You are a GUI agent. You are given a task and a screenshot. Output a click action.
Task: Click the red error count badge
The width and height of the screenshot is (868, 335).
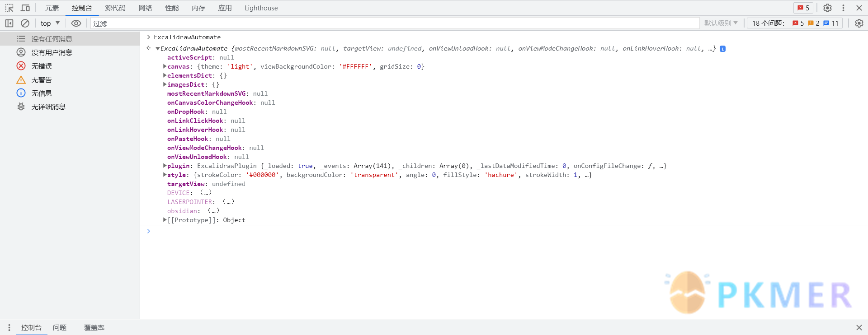[803, 8]
